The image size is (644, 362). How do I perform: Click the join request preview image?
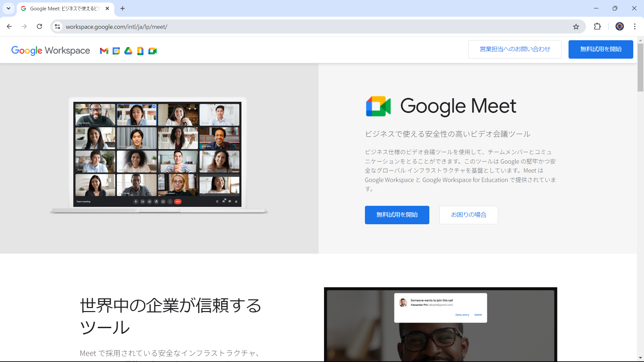pyautogui.click(x=440, y=324)
